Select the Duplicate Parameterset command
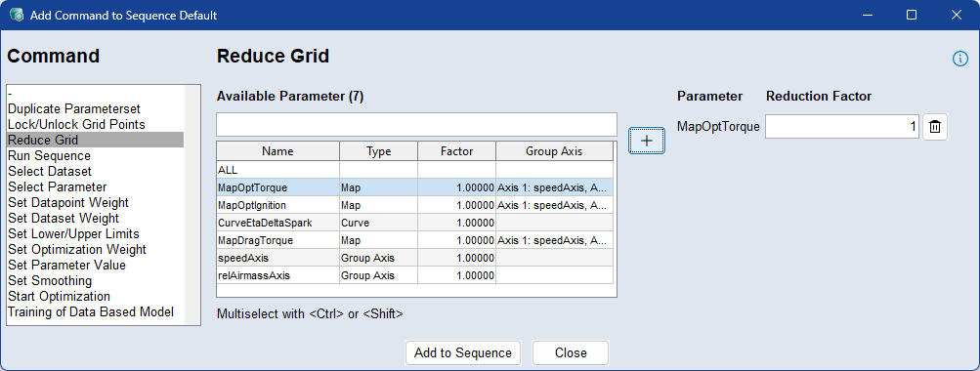The width and height of the screenshot is (980, 371). [74, 108]
